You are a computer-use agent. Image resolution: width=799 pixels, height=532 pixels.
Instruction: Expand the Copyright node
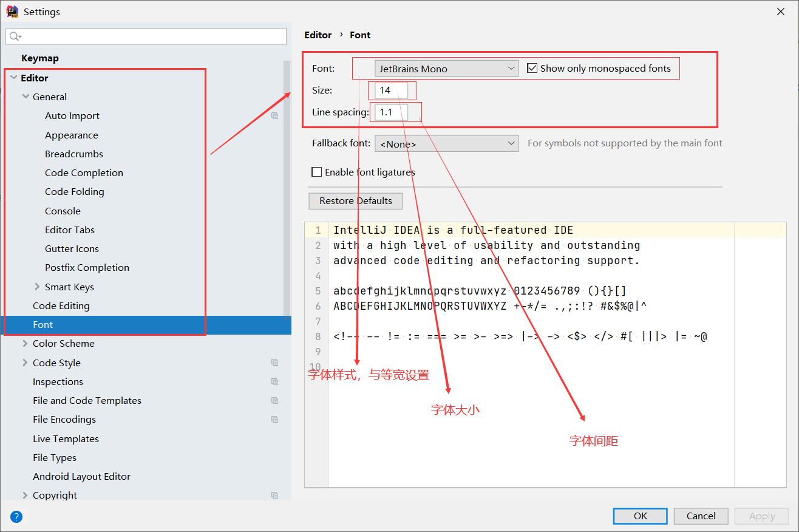pyautogui.click(x=25, y=495)
